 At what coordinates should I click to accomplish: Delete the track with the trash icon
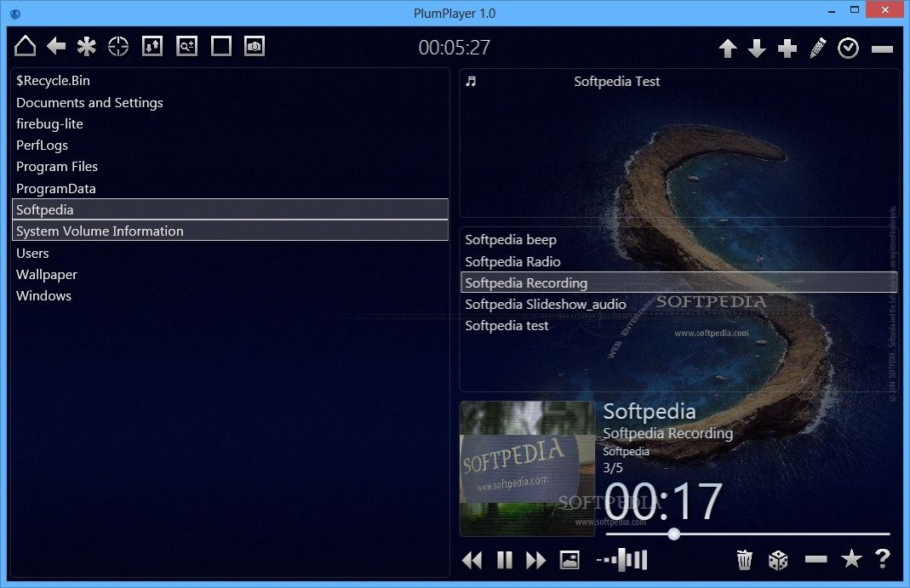tap(744, 560)
